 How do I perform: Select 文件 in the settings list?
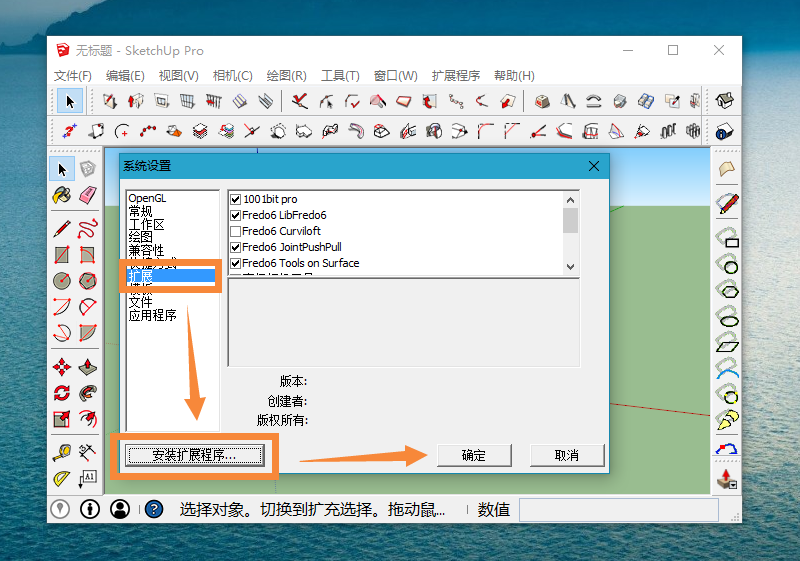tap(140, 302)
